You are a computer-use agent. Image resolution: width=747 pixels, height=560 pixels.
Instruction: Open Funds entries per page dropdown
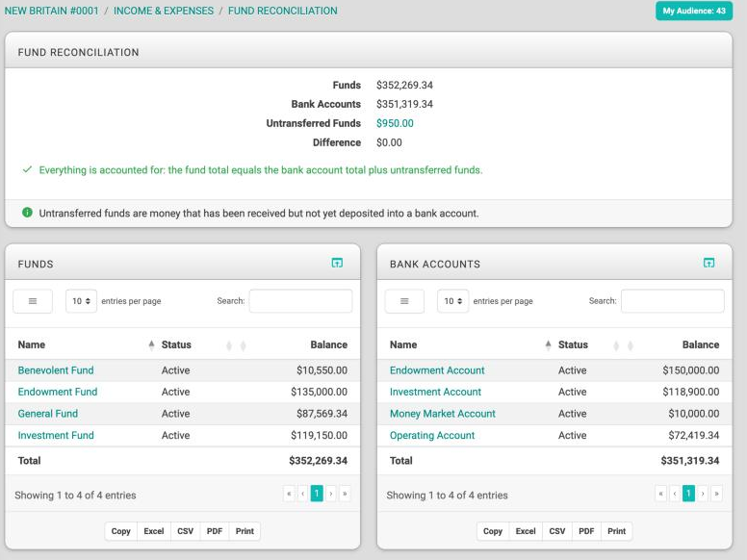[x=81, y=301]
